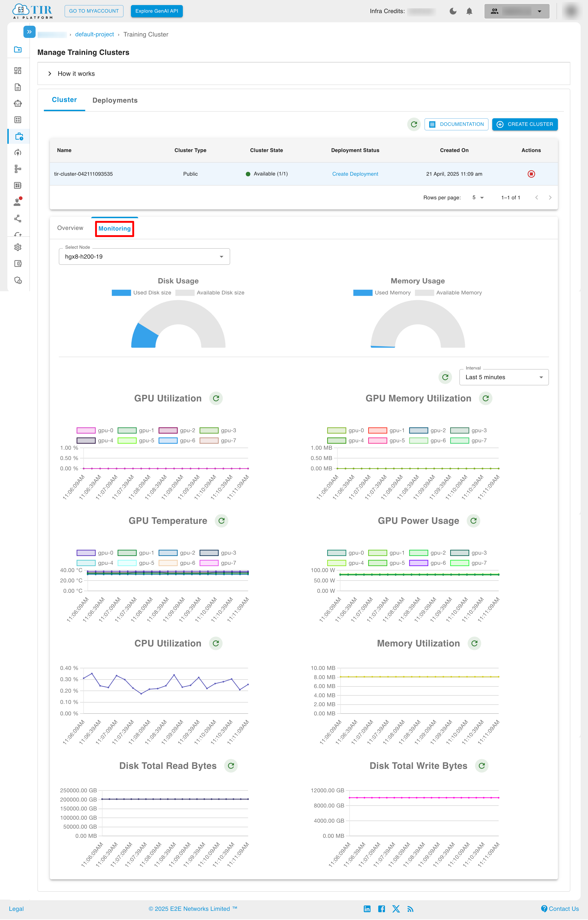Open the document page icon in sidebar

point(18,87)
